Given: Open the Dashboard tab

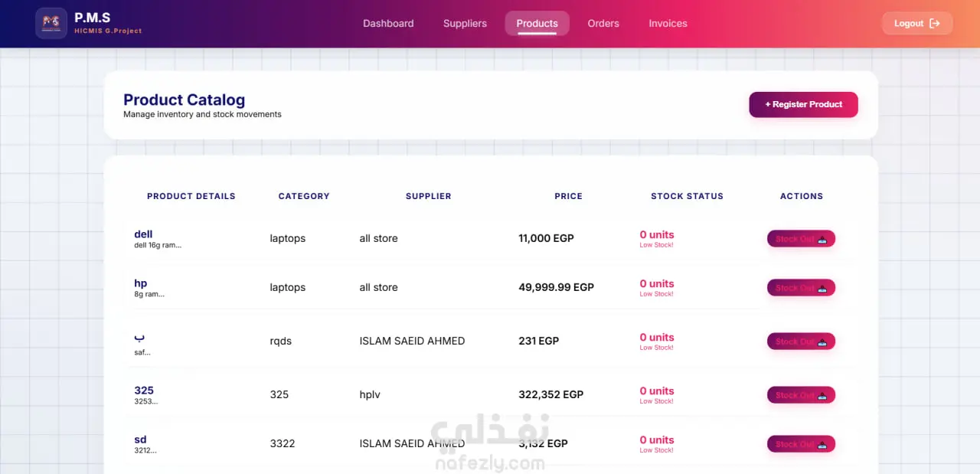Looking at the screenshot, I should click(x=388, y=24).
